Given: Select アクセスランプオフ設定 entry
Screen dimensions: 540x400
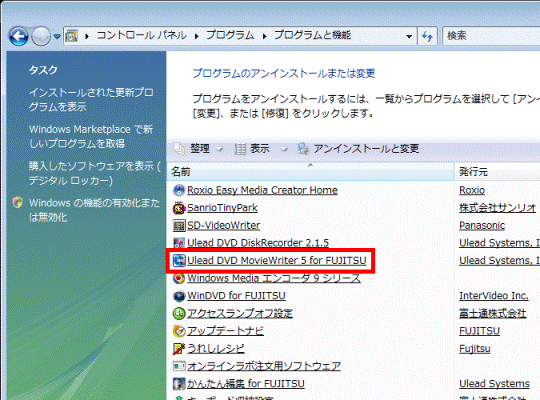Looking at the screenshot, I should pos(240,314).
